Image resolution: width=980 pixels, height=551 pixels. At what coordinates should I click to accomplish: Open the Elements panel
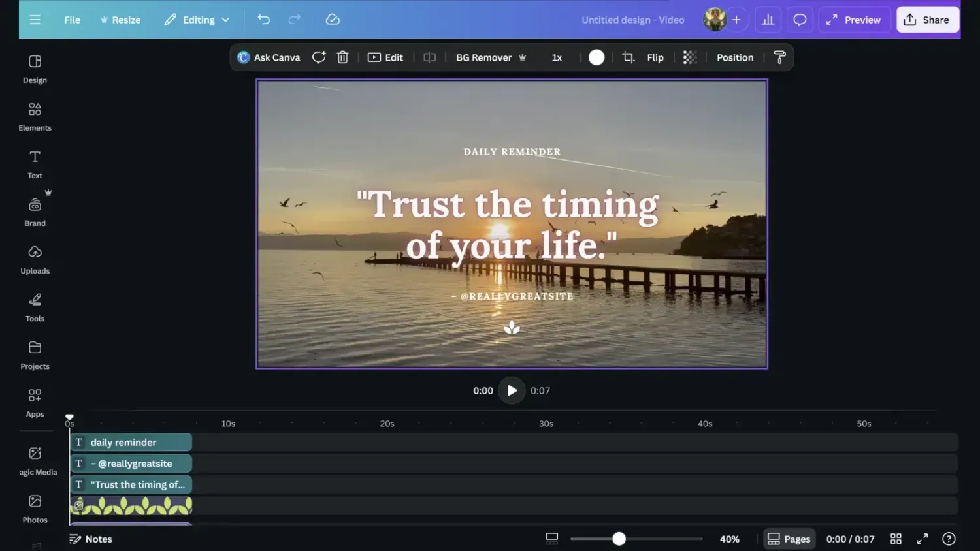click(34, 116)
